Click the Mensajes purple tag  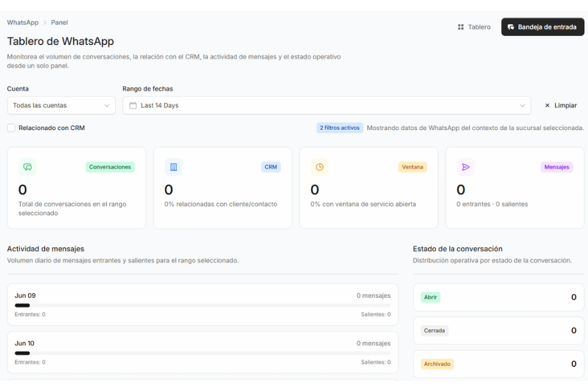coord(557,167)
